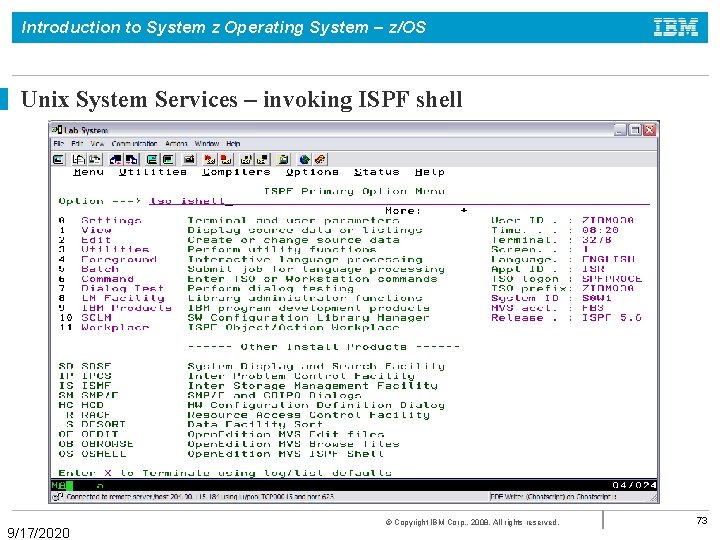Click the IP IPCS entry
The image size is (720, 540).
[x=85, y=376]
